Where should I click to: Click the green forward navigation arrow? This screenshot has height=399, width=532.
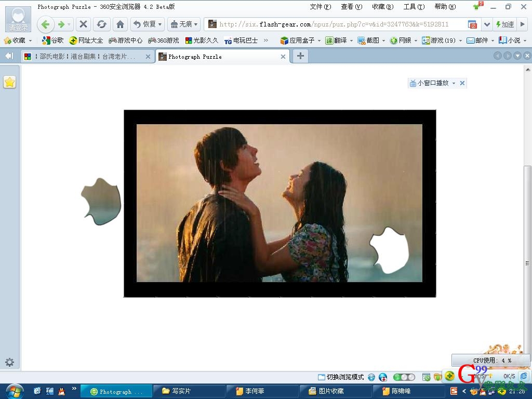pyautogui.click(x=61, y=24)
